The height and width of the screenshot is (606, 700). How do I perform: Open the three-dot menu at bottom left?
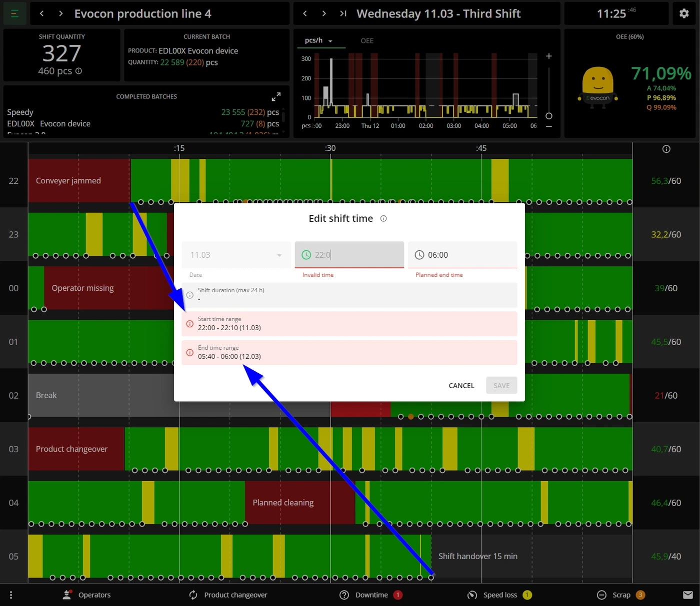click(x=11, y=595)
